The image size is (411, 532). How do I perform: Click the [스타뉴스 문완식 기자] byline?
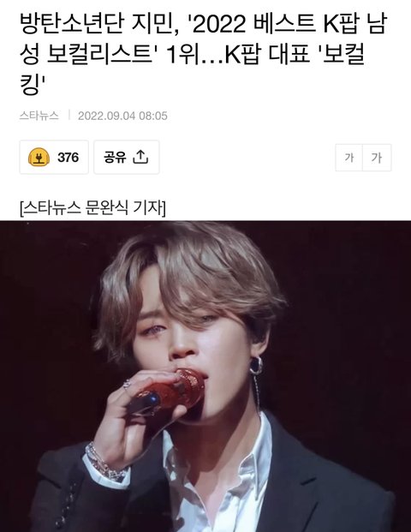pyautogui.click(x=93, y=208)
